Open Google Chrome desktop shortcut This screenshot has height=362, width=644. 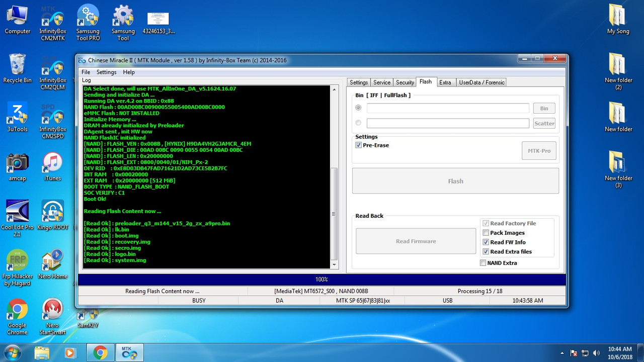click(x=18, y=317)
